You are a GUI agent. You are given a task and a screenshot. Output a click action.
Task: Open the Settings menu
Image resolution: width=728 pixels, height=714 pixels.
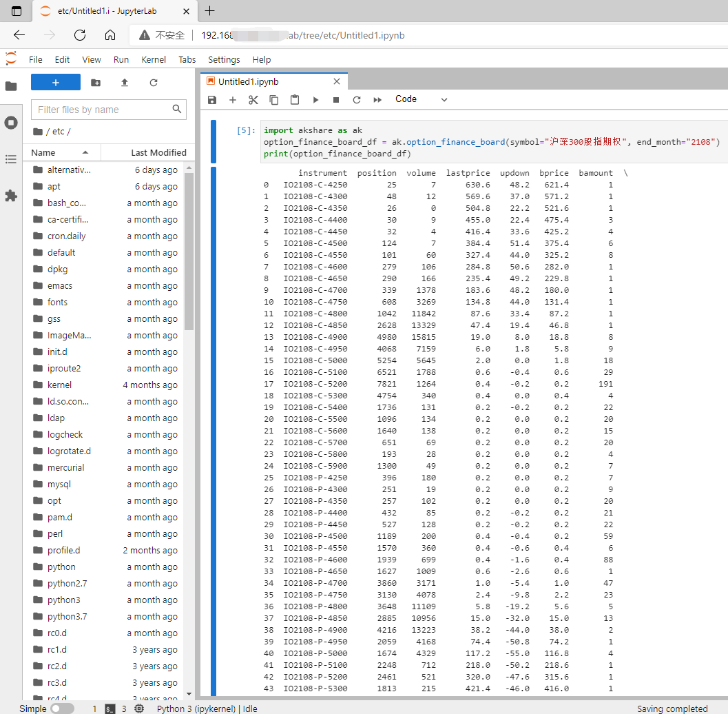(x=224, y=59)
